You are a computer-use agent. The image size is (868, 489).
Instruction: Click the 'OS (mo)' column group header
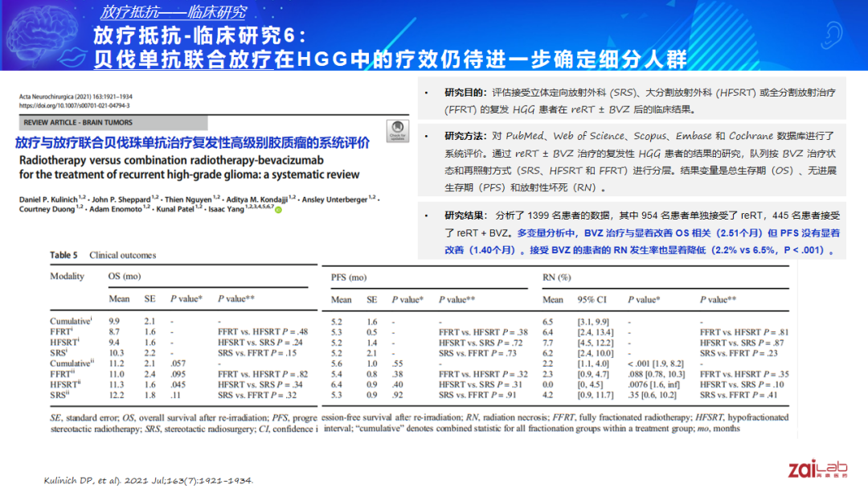click(x=125, y=277)
